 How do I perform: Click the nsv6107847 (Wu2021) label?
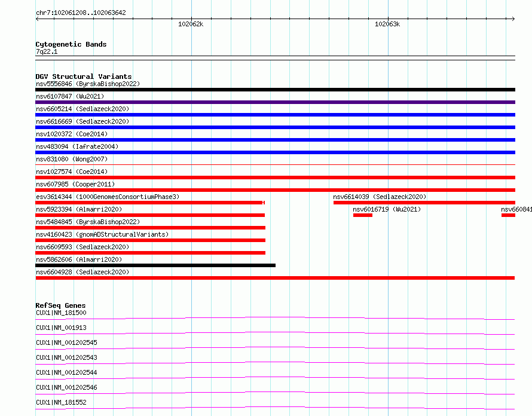tap(70, 96)
